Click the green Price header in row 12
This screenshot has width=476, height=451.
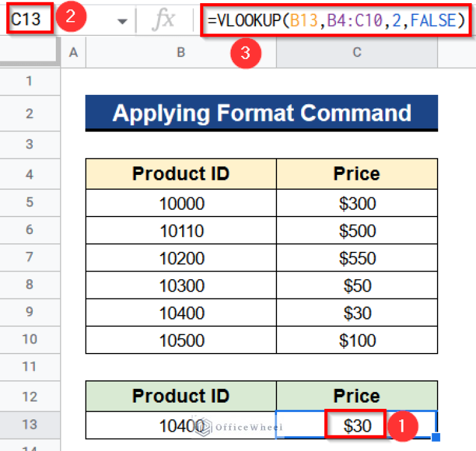click(357, 396)
